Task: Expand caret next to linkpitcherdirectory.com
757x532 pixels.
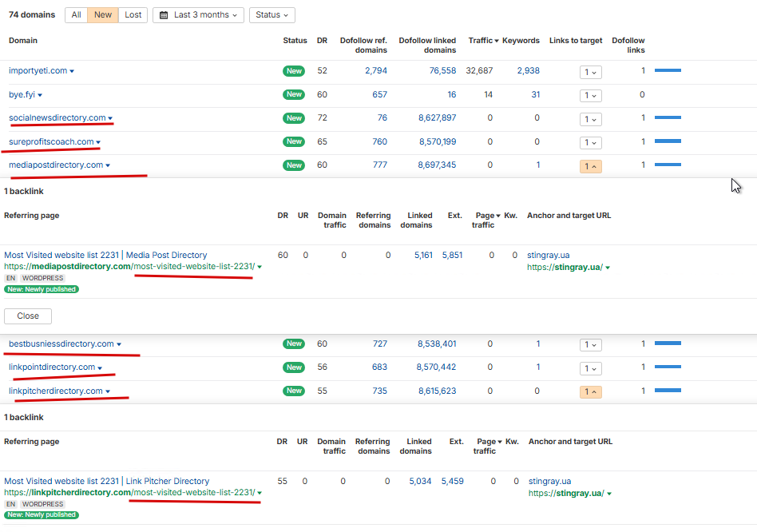Action: click(x=108, y=392)
